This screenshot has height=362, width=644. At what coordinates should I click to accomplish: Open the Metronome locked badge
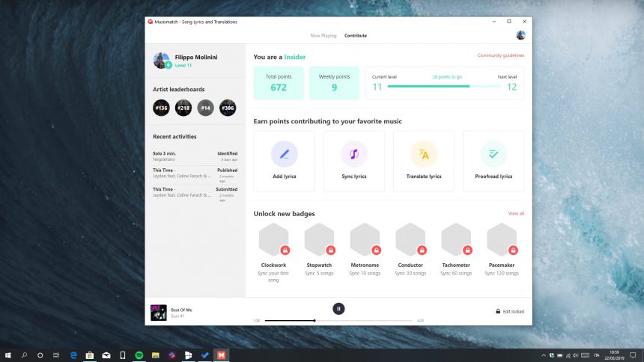365,239
